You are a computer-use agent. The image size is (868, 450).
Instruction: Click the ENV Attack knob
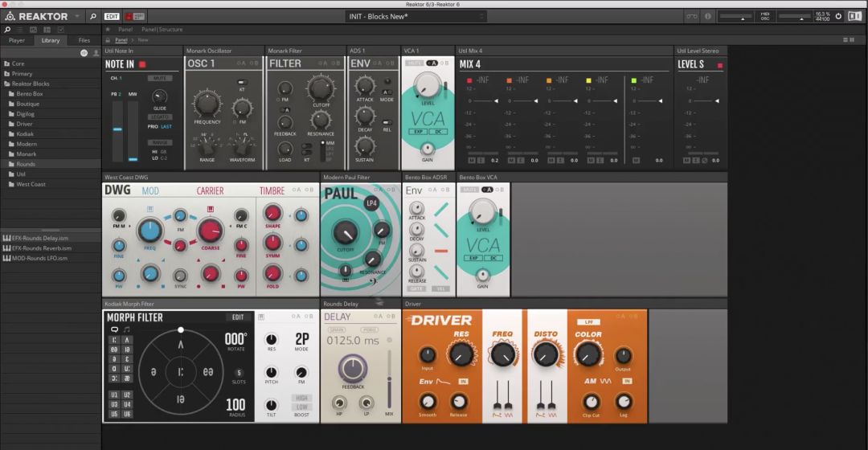pyautogui.click(x=365, y=86)
